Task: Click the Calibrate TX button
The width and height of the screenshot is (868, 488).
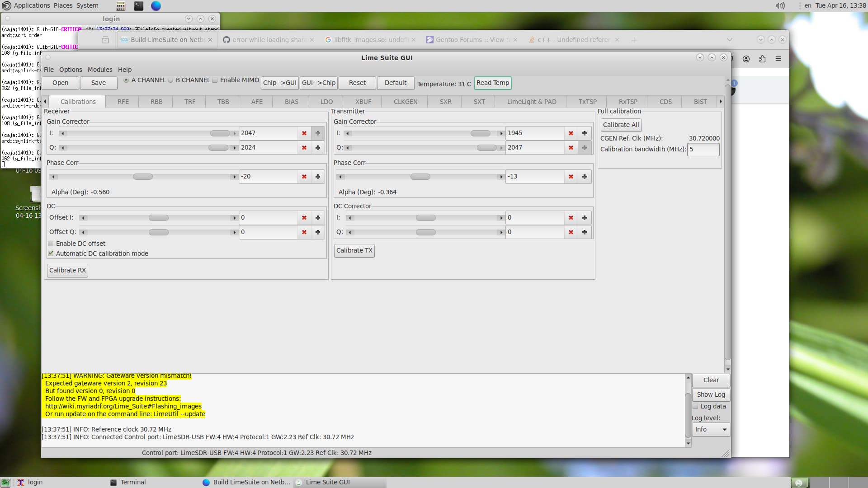Action: pyautogui.click(x=354, y=251)
